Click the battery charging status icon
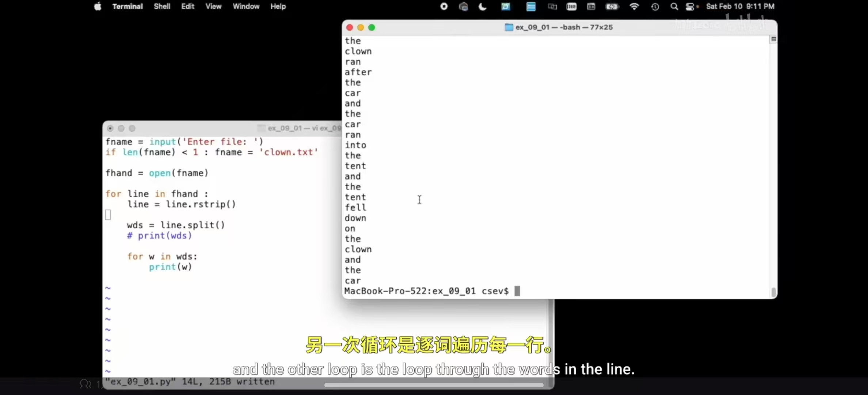The image size is (868, 395). (612, 7)
